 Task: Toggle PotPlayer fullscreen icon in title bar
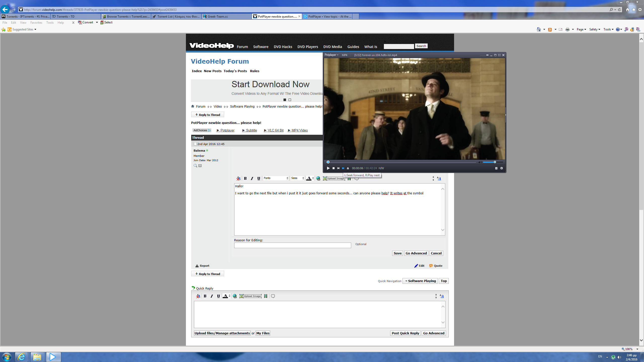click(x=499, y=55)
